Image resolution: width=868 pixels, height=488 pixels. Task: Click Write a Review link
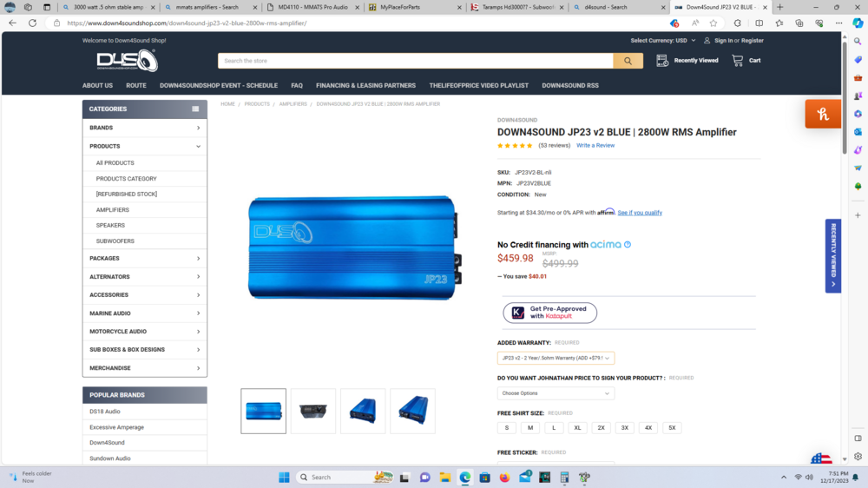[595, 146]
